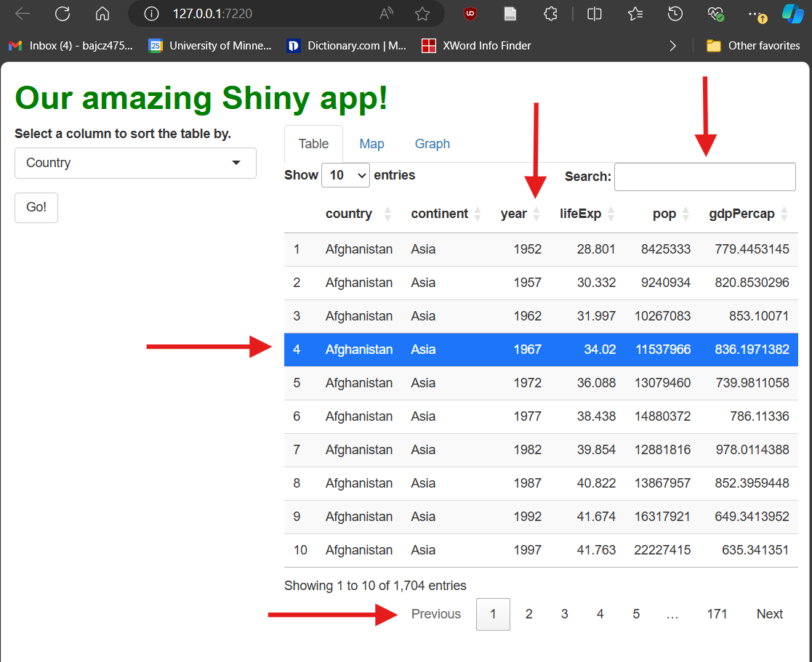Image resolution: width=812 pixels, height=662 pixels.
Task: Expand the bookmarks overflow chevron
Action: 672,46
